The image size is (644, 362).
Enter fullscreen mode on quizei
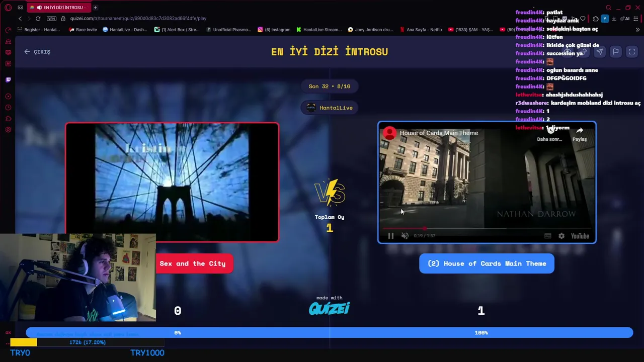coord(632,51)
